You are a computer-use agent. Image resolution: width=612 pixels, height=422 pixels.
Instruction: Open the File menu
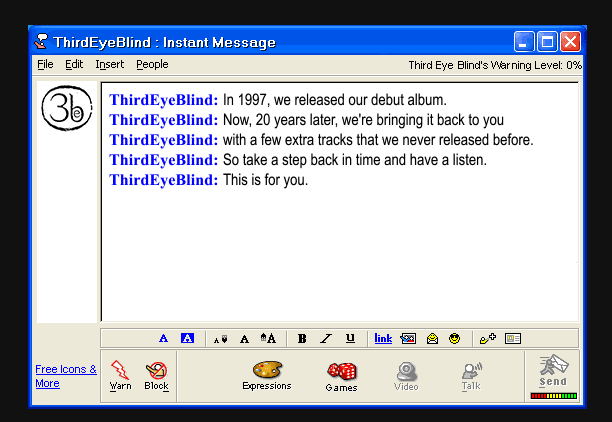point(45,64)
